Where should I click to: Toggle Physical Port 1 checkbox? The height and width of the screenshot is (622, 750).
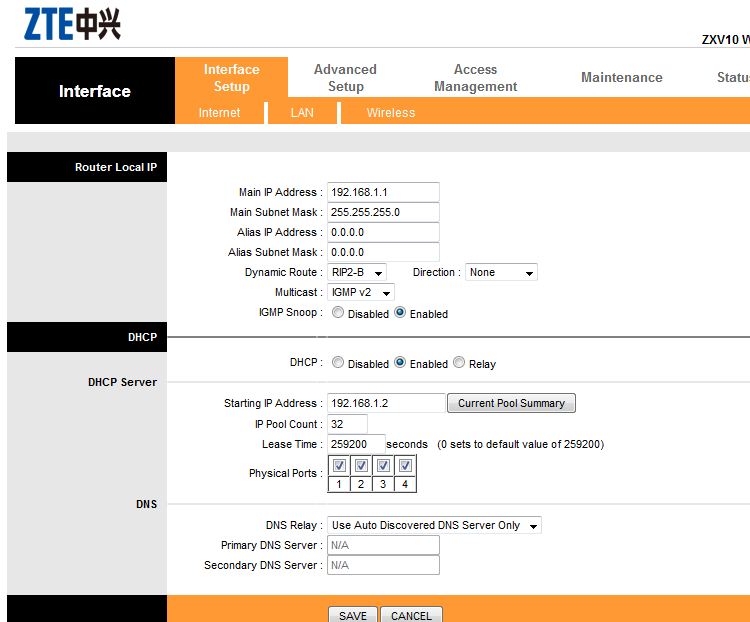point(339,465)
